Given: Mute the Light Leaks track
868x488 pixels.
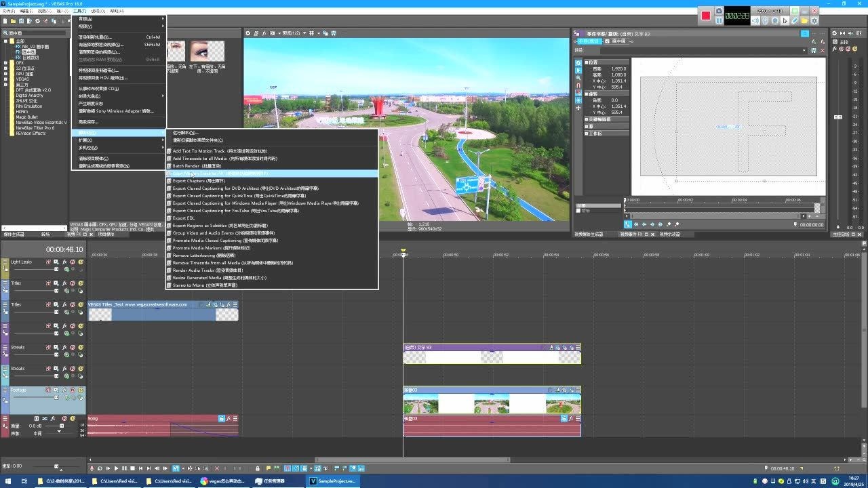Looking at the screenshot, I should tap(73, 262).
